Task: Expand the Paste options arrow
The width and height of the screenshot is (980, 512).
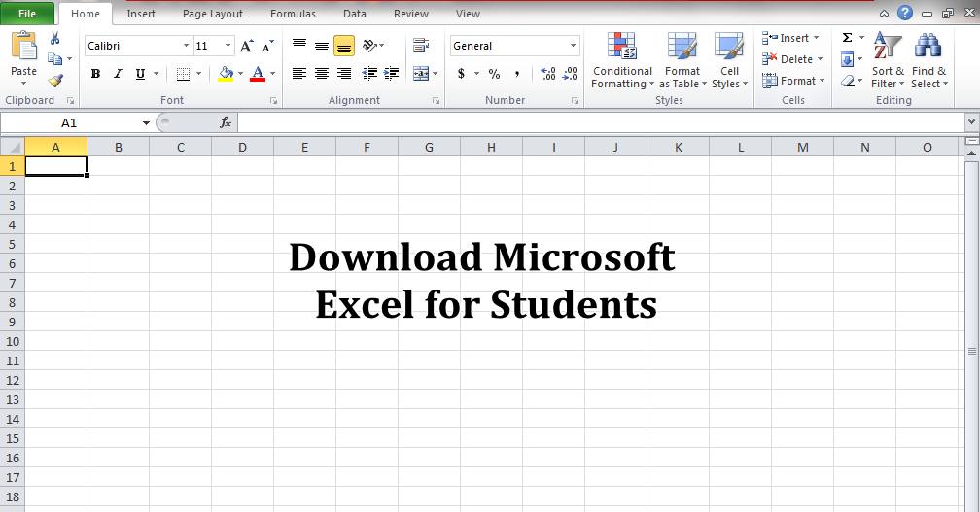Action: pos(23,83)
